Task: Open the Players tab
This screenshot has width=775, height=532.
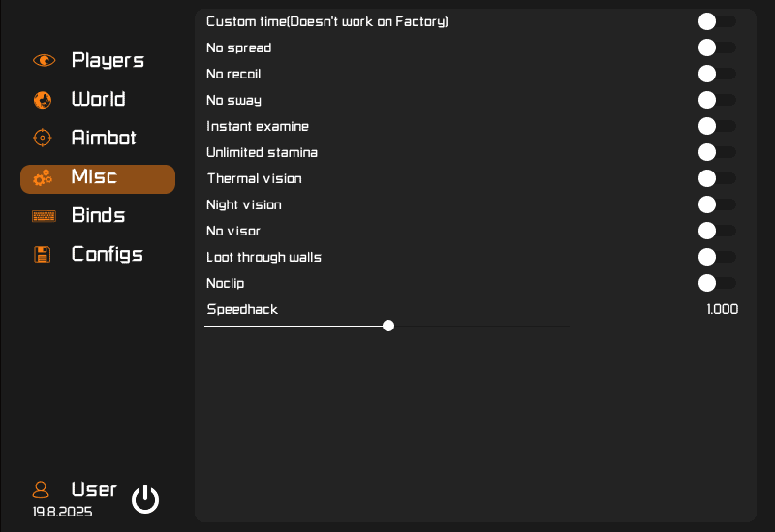Action: click(x=108, y=60)
